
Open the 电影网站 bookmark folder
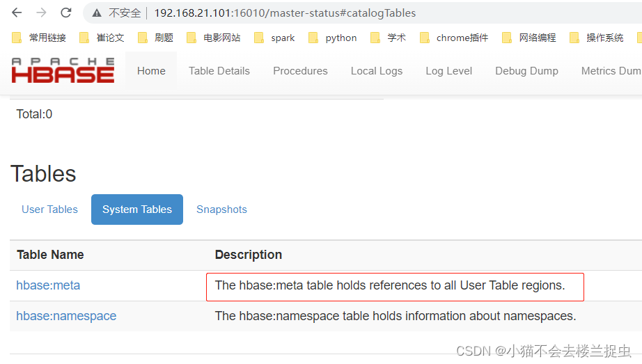click(x=213, y=38)
